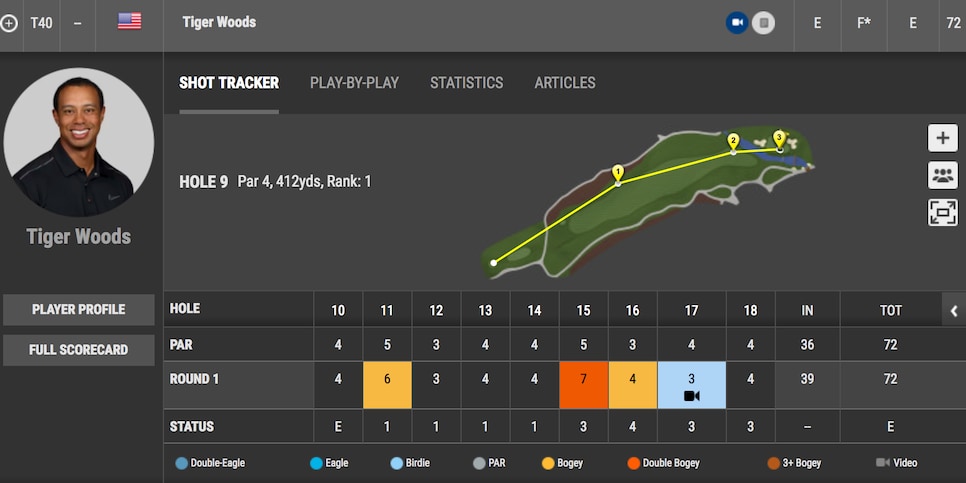This screenshot has width=966, height=483.
Task: Select hole 11 bogey score cell
Action: pyautogui.click(x=387, y=385)
